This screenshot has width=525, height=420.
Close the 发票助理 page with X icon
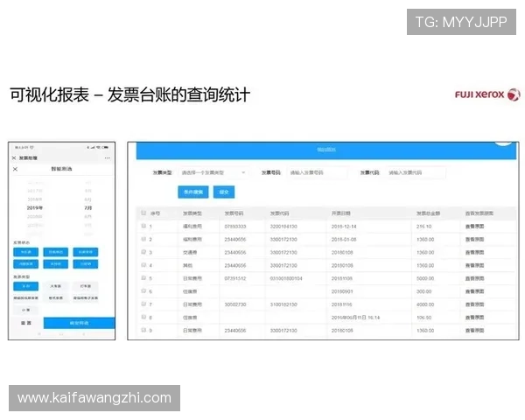coord(14,157)
